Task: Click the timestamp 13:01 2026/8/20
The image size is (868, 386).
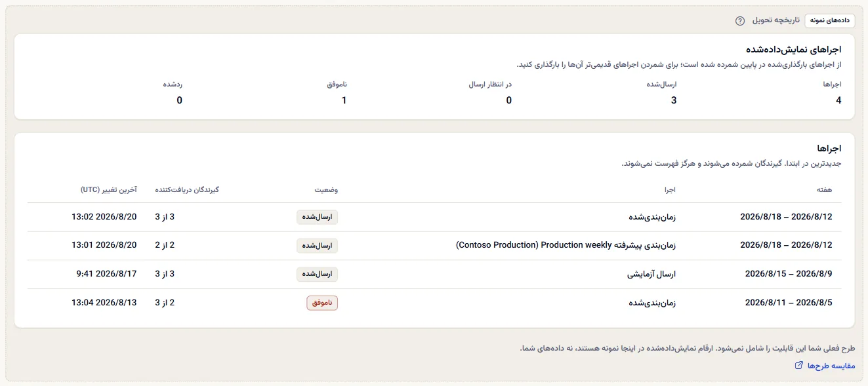Action: pos(104,245)
